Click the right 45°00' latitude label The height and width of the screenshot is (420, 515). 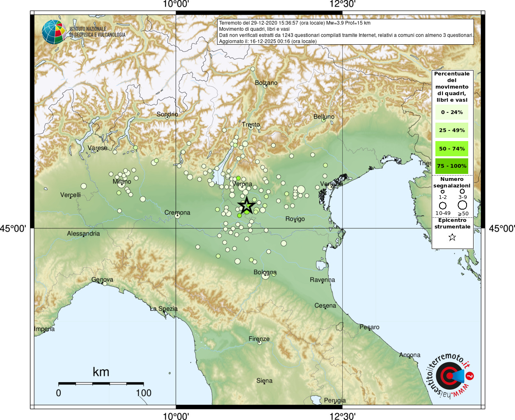click(x=502, y=228)
